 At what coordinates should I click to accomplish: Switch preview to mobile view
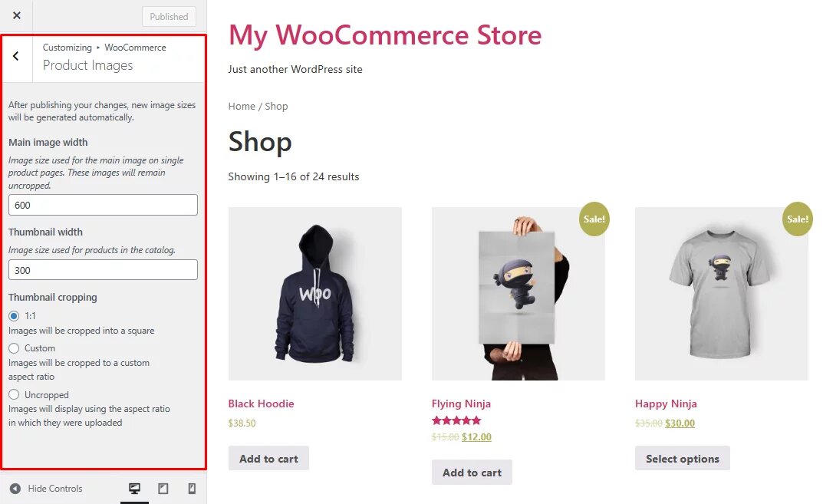192,489
